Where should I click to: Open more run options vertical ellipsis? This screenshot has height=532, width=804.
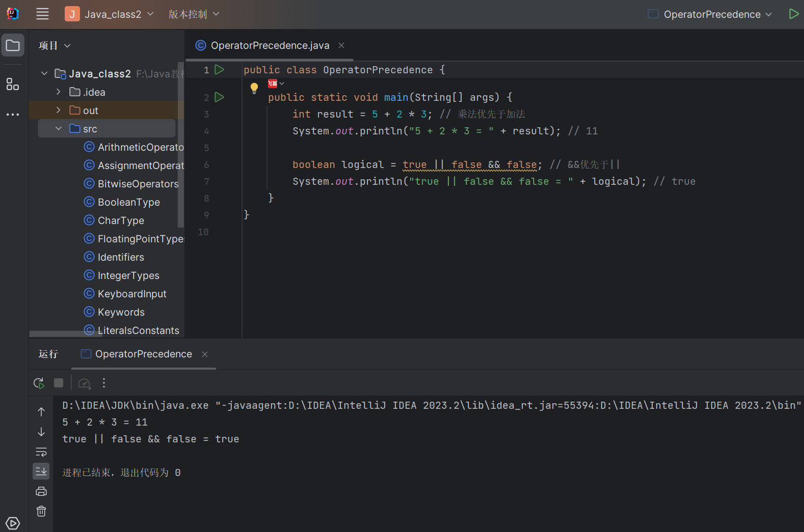click(104, 383)
